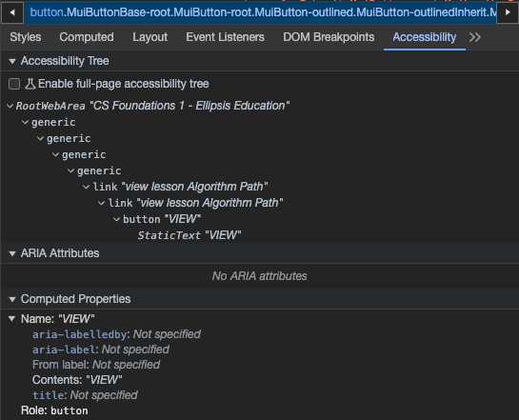This screenshot has height=420, width=519.
Task: Collapse the third-level generic node
Action: 55,154
